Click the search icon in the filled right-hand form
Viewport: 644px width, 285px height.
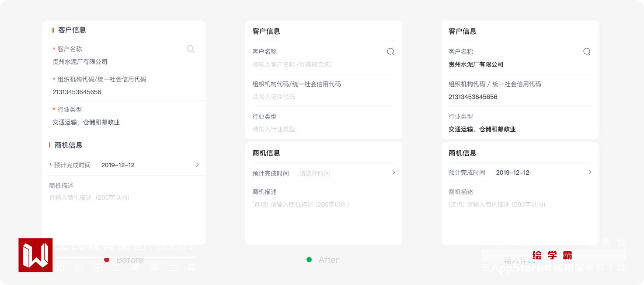click(x=587, y=52)
